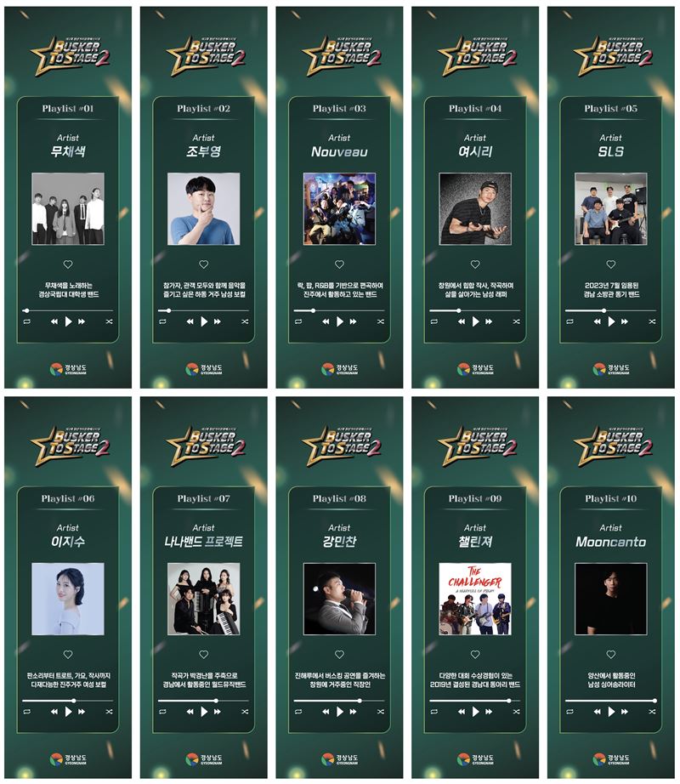
Task: Open the 무채색 band photo thumbnail
Action: (68, 208)
